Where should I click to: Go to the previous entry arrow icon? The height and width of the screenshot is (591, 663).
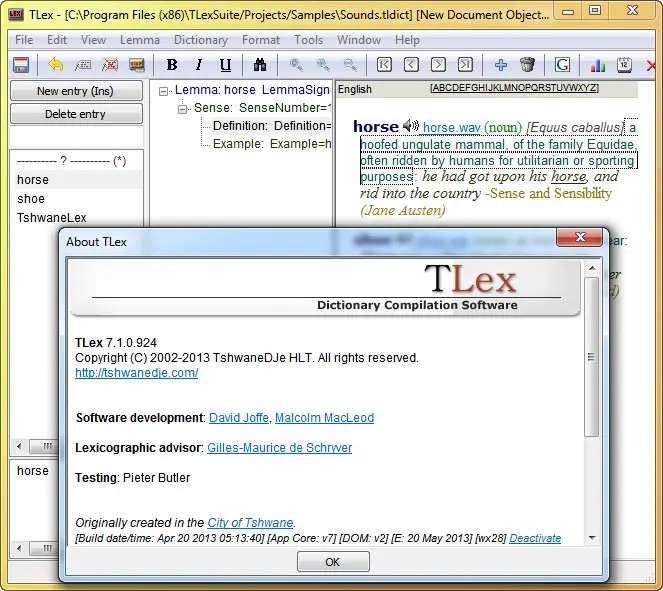[x=411, y=65]
